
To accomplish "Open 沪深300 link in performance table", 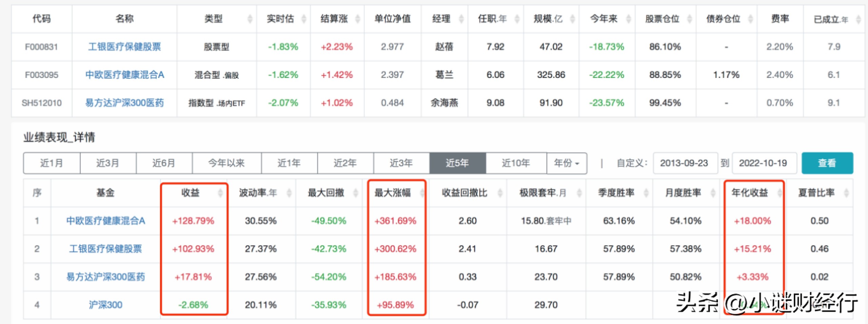I will (x=105, y=305).
